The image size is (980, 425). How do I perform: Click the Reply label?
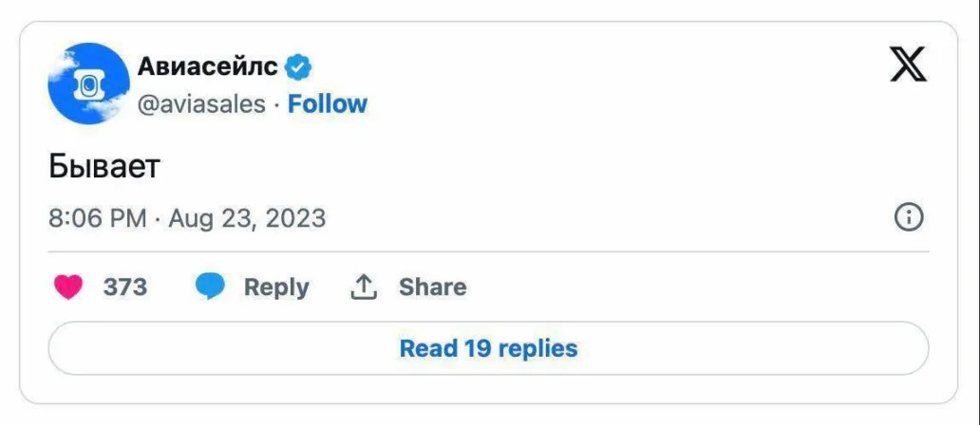276,286
